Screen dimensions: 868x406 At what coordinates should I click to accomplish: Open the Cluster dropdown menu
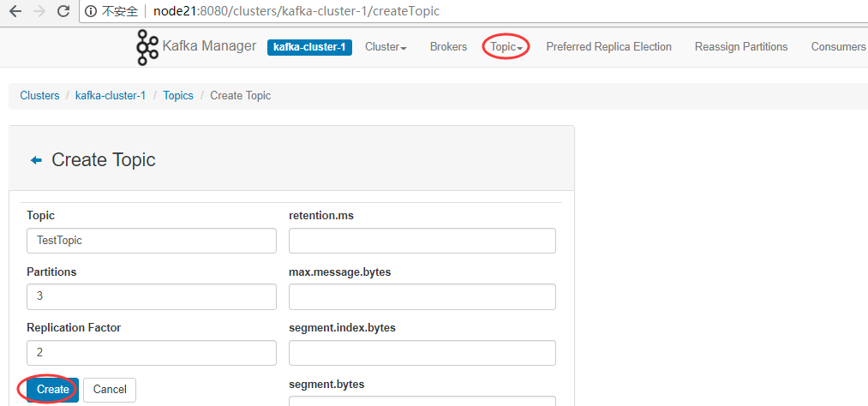tap(386, 47)
